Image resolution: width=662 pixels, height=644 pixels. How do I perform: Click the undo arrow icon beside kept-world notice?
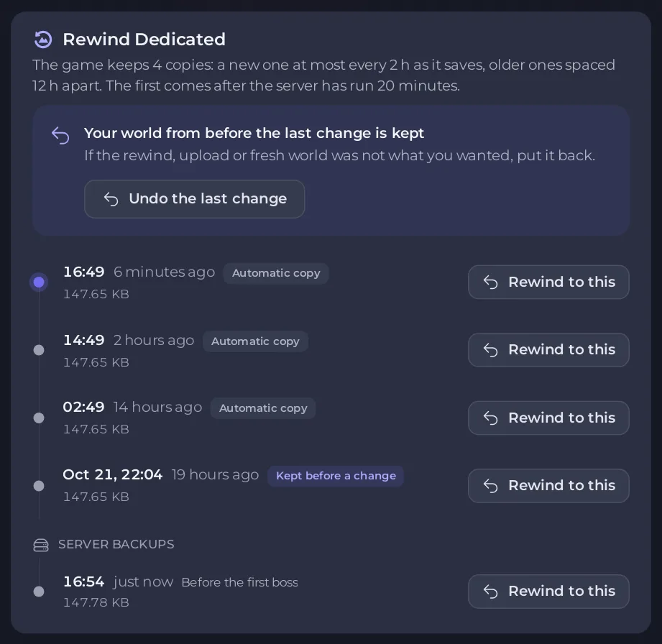[x=60, y=136]
